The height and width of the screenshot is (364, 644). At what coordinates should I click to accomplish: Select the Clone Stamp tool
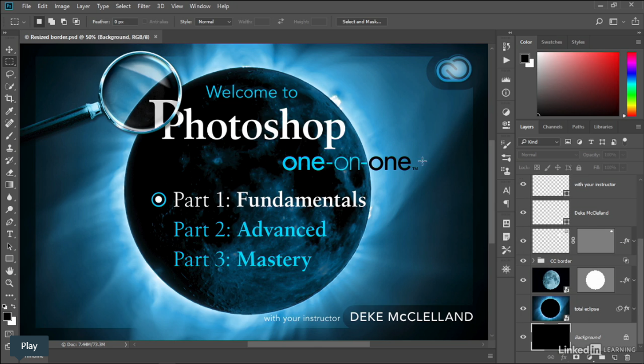(x=9, y=148)
